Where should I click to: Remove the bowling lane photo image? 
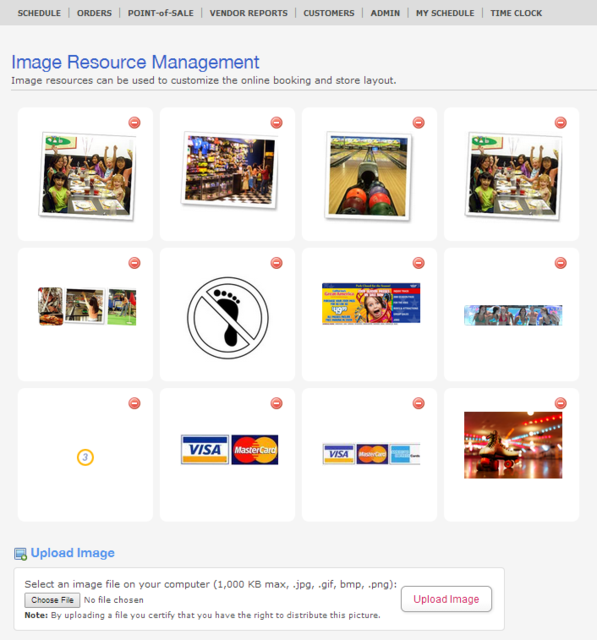pos(418,122)
